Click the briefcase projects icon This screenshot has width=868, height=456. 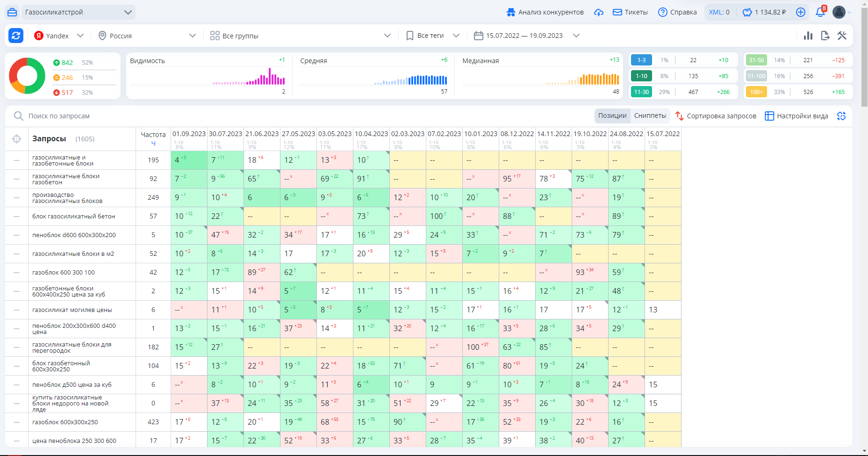coord(12,12)
